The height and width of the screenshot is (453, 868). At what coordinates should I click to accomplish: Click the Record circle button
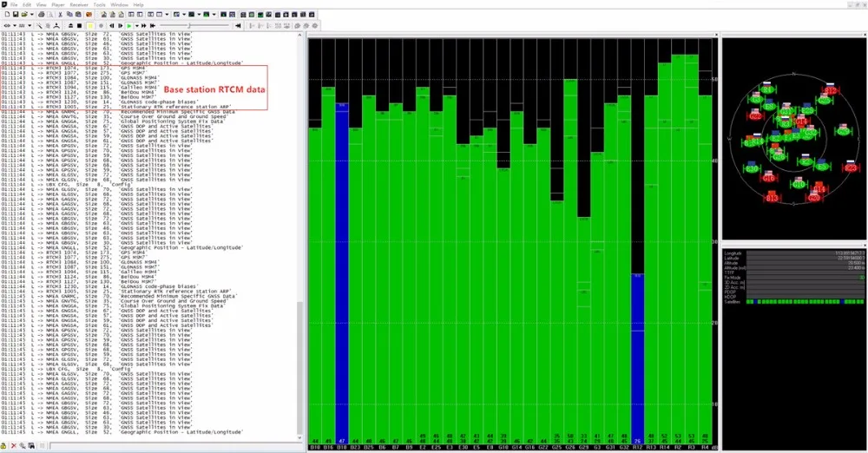pos(101,25)
